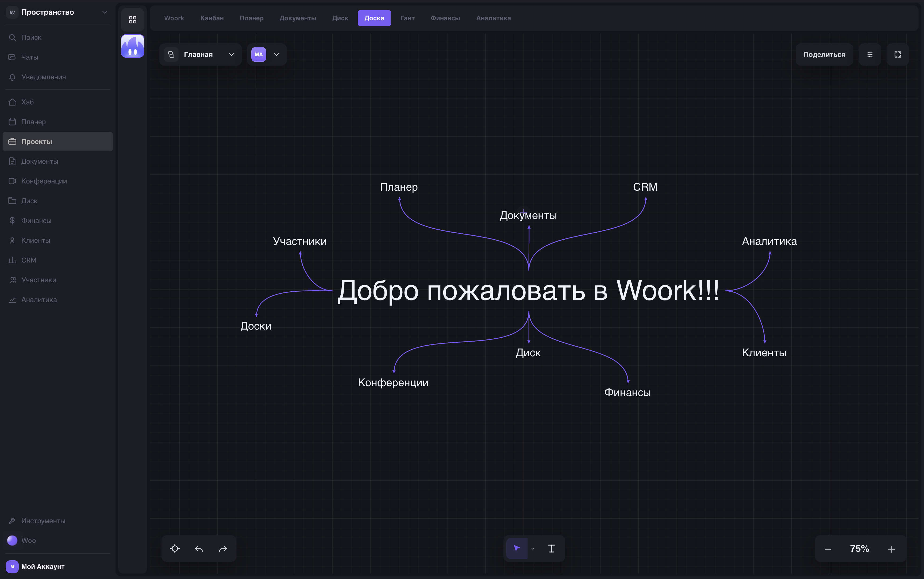Open the boards grid icon above thumbnail

point(133,19)
